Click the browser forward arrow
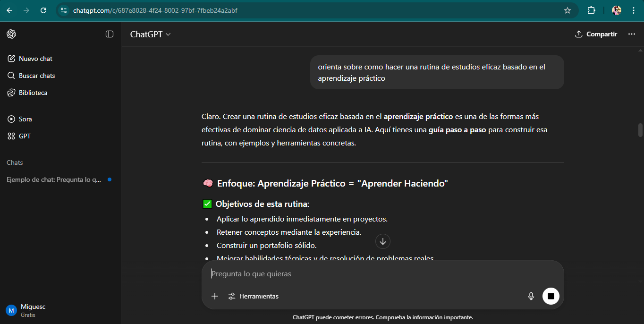The image size is (644, 324). tap(26, 10)
